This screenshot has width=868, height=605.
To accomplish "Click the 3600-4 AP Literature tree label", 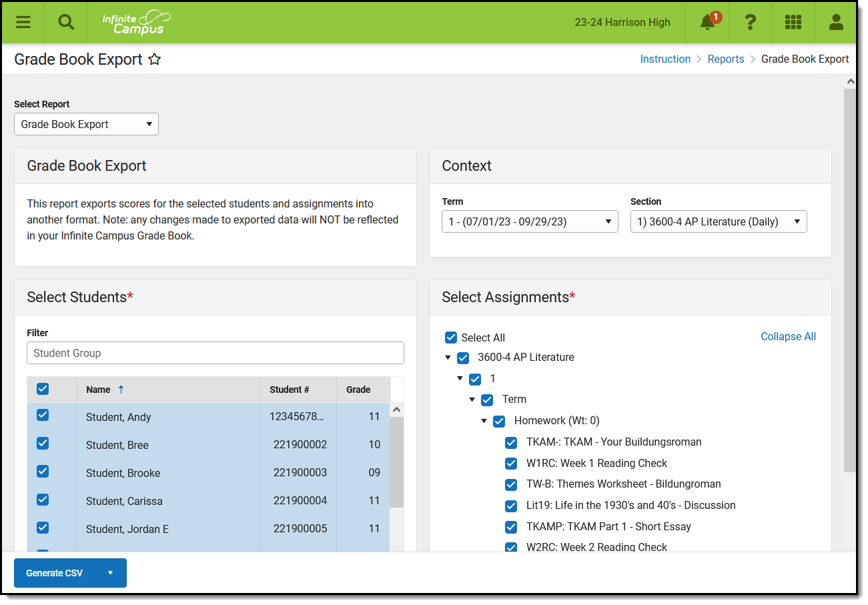I will [526, 358].
